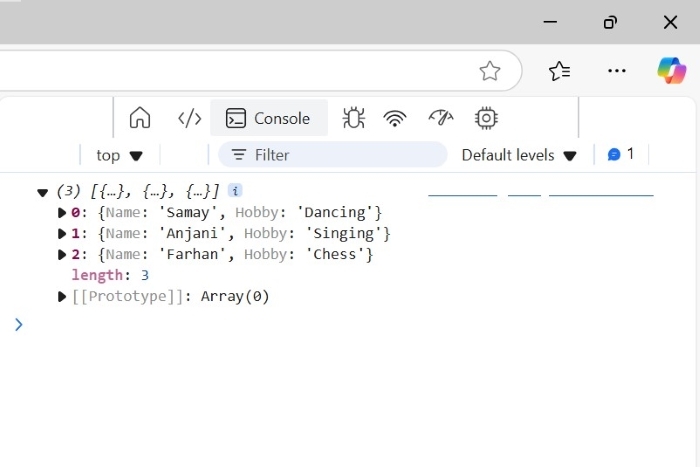Open browser Settings and more menu
Image resolution: width=700 pixels, height=467 pixels.
click(617, 71)
